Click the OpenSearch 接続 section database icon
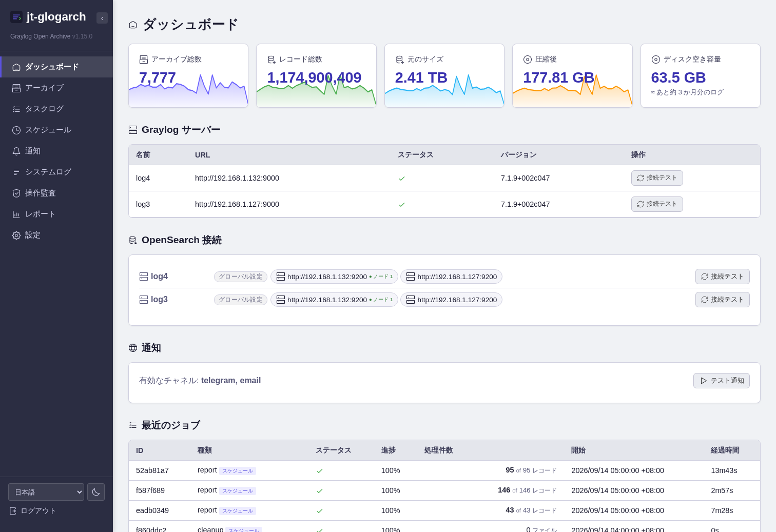The width and height of the screenshot is (776, 532). pyautogui.click(x=133, y=240)
